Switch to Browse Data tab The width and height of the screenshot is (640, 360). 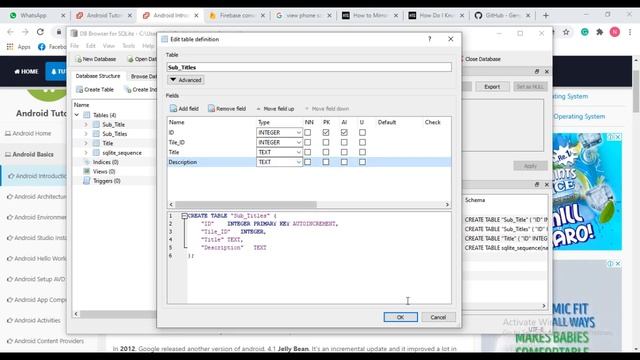[142, 76]
